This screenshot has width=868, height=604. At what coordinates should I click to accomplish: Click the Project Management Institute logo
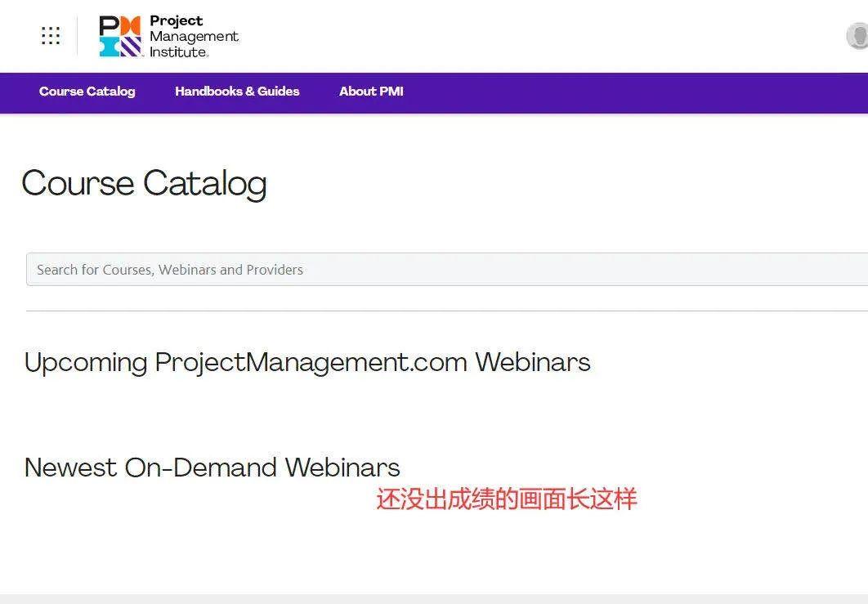pos(169,36)
